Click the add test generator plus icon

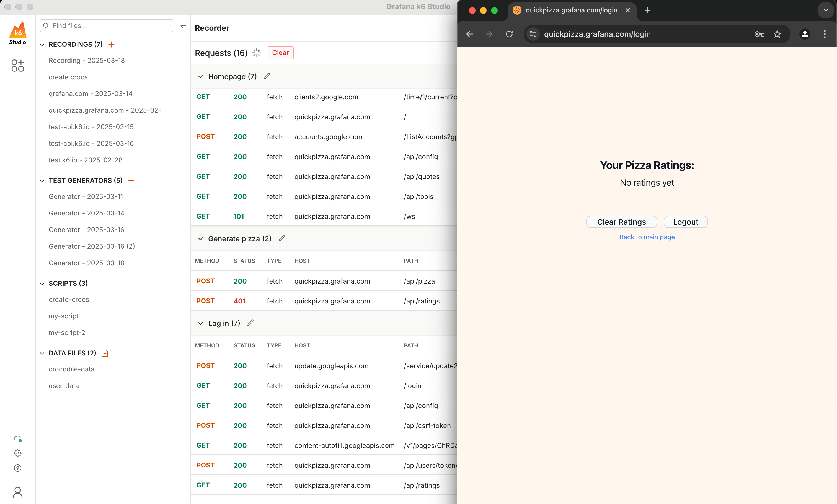point(131,181)
